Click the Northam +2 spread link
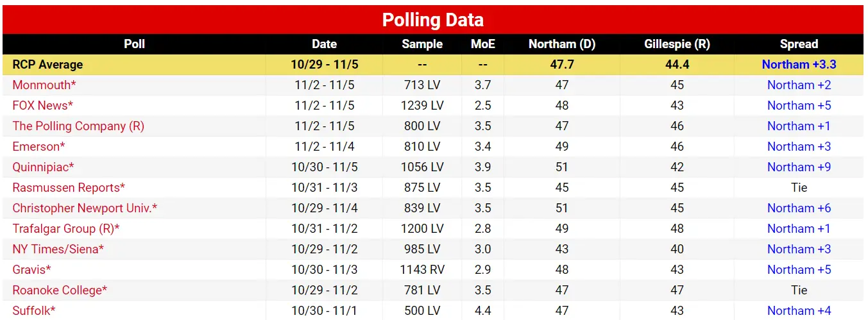 point(799,85)
